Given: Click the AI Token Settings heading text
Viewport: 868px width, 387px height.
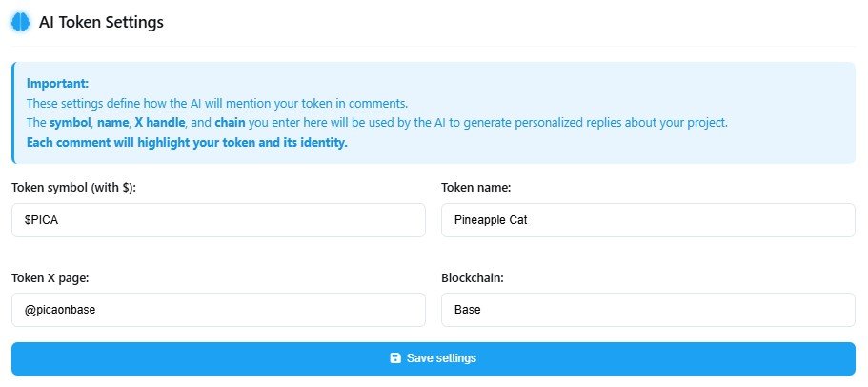Looking at the screenshot, I should tap(101, 22).
